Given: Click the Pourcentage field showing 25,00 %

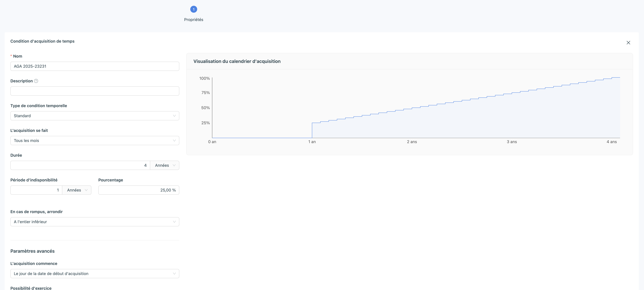Looking at the screenshot, I should (x=139, y=190).
